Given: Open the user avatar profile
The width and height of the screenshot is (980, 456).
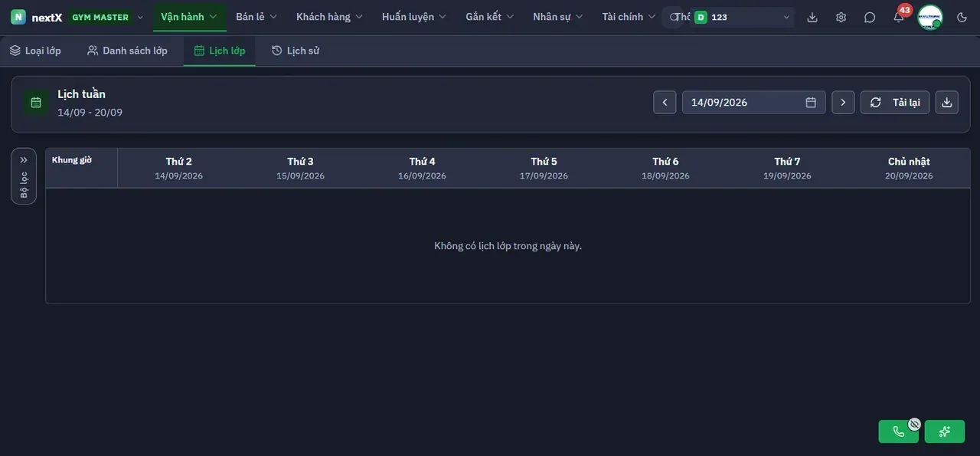Looking at the screenshot, I should [930, 17].
